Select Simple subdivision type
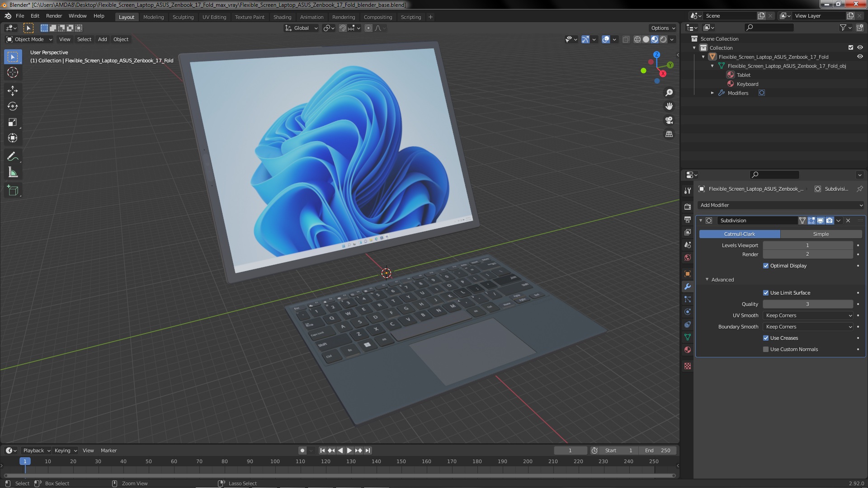 [x=821, y=234]
